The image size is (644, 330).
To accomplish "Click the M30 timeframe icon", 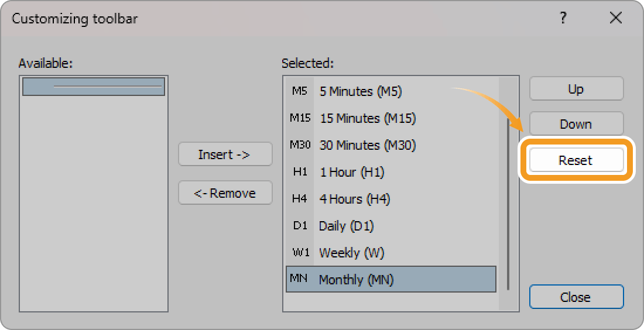I will [300, 145].
